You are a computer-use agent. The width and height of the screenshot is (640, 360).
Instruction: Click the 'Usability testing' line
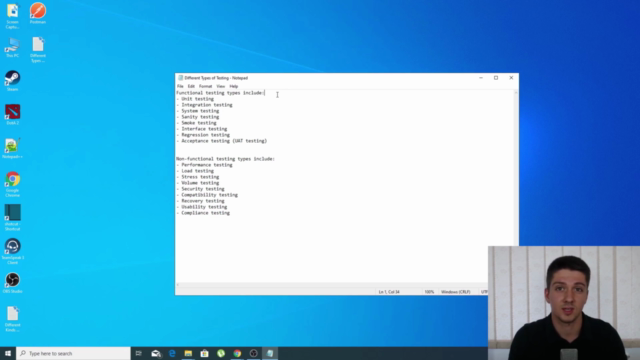point(202,207)
